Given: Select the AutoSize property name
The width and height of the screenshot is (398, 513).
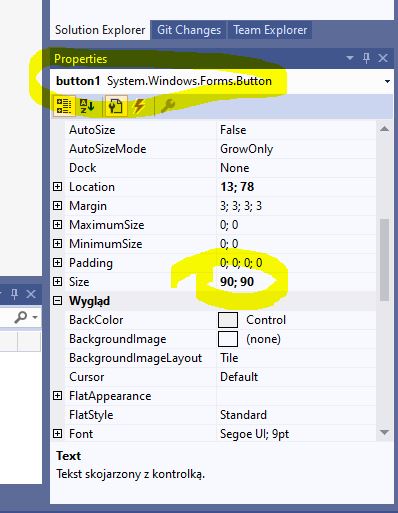Looking at the screenshot, I should (x=92, y=130).
